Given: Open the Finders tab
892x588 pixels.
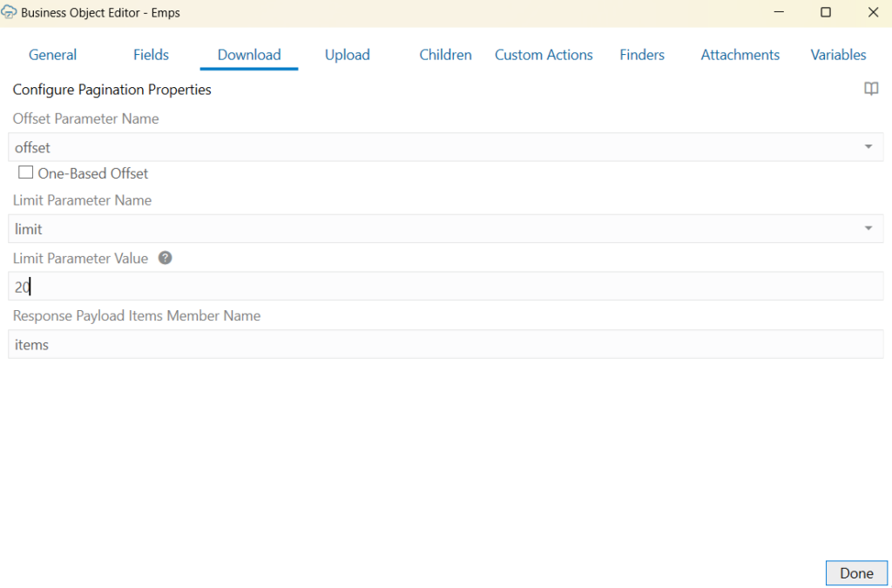Looking at the screenshot, I should coord(642,54).
